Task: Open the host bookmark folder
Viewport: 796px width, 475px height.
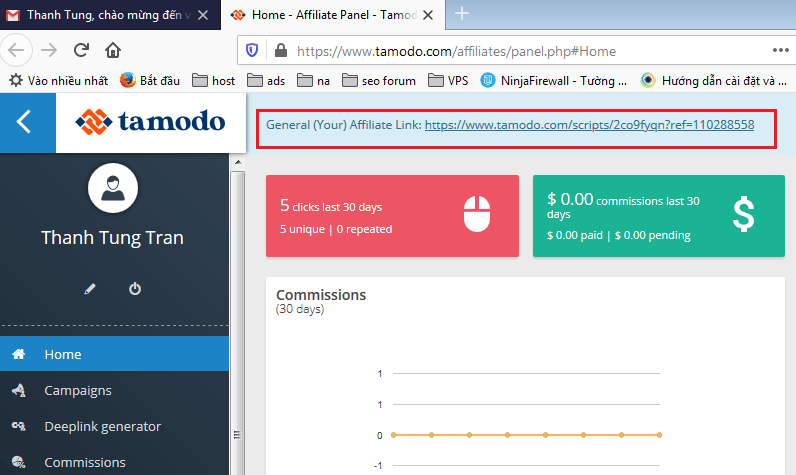Action: (x=213, y=81)
